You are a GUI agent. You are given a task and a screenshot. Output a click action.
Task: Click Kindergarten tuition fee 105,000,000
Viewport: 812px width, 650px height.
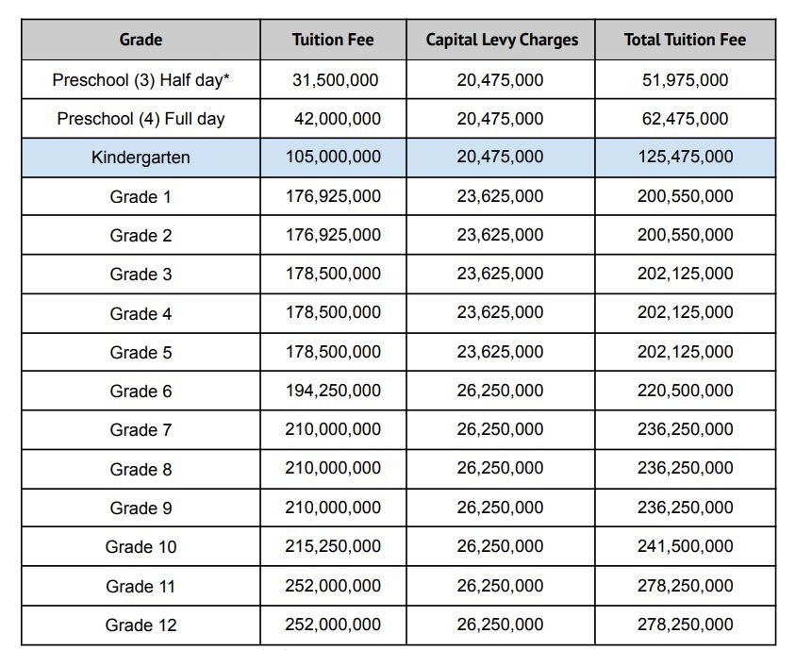click(x=333, y=157)
